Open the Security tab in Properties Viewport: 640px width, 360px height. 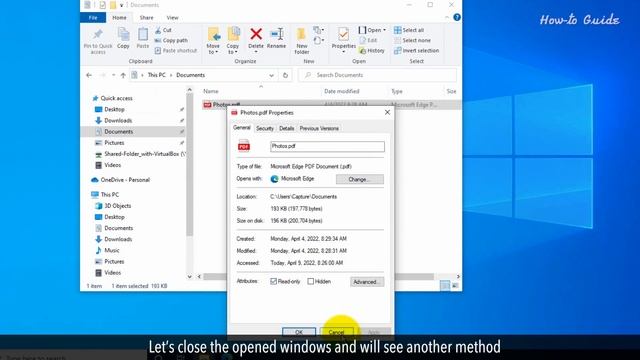pyautogui.click(x=264, y=129)
